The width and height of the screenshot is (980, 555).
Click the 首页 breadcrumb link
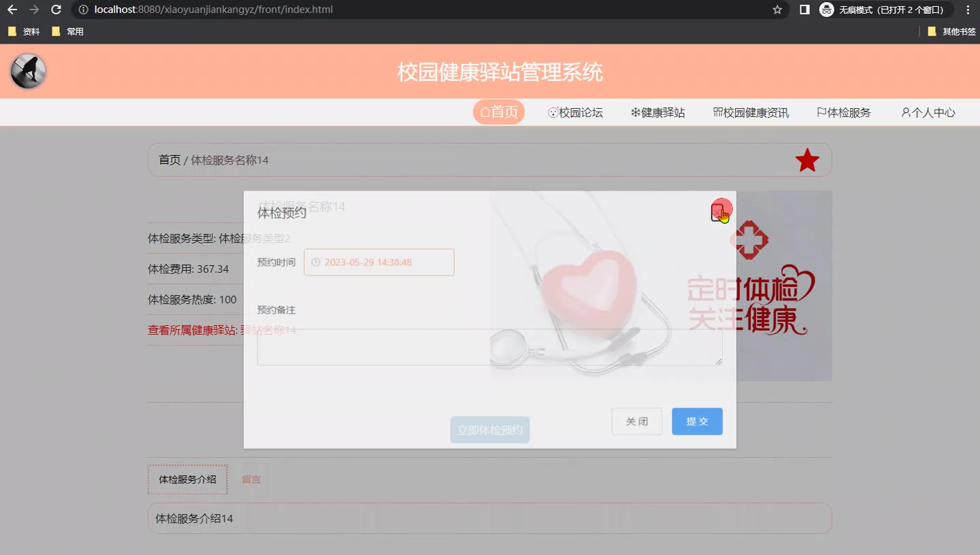(169, 160)
